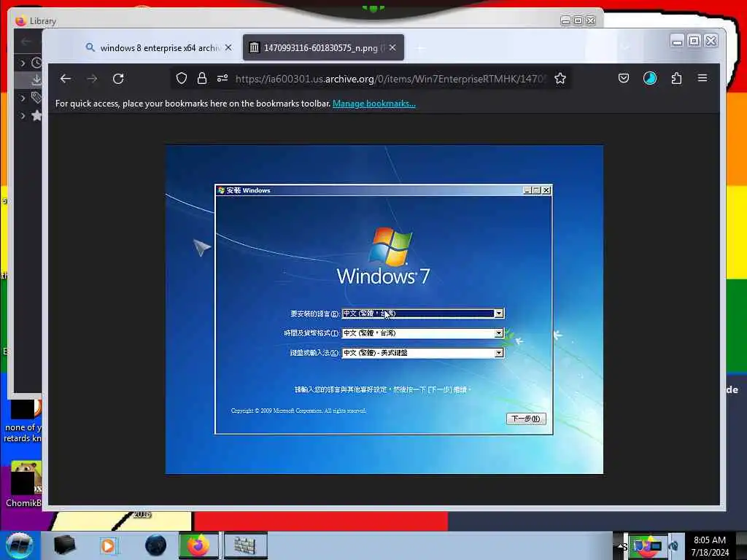Open a new tab with the plus button
Viewport: 747px width, 560px height.
[419, 47]
